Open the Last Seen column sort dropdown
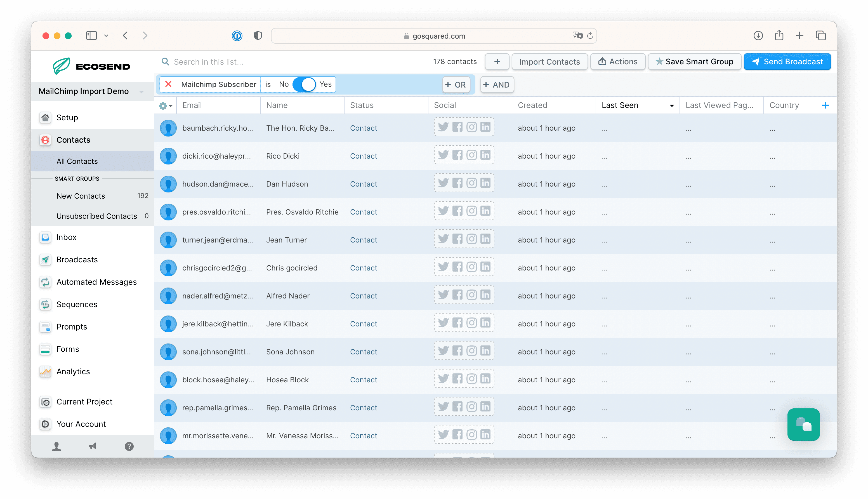868x499 pixels. (672, 106)
